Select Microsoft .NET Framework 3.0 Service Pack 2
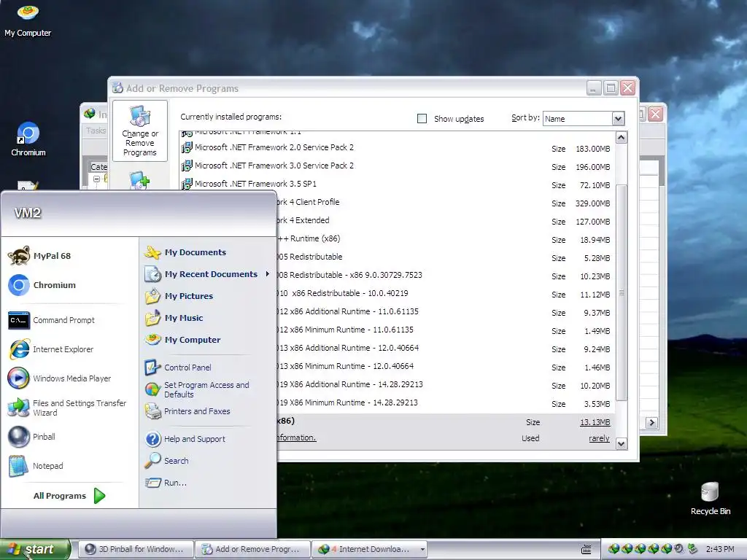 [x=397, y=166]
